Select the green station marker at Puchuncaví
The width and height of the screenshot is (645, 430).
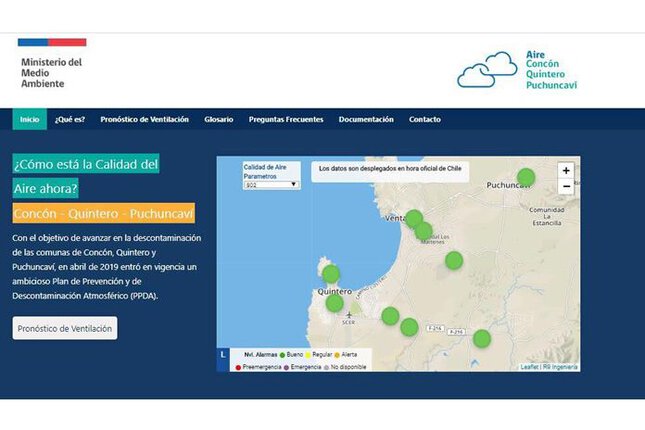coord(526,178)
